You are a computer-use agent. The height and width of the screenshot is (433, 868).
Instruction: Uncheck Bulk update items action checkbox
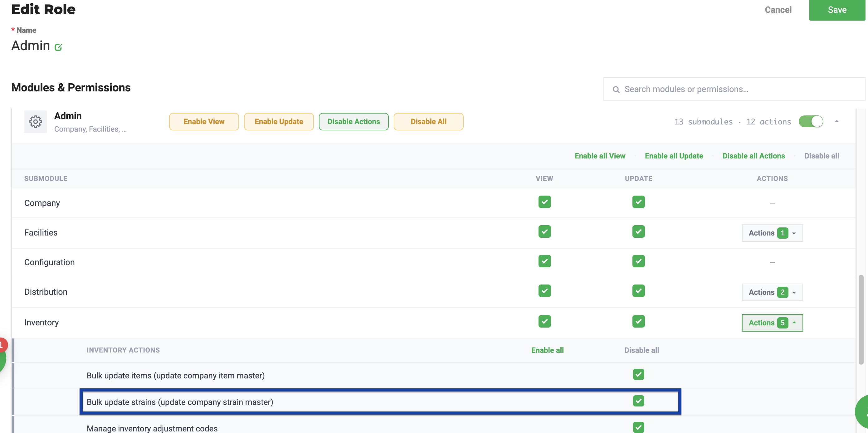[x=639, y=375]
